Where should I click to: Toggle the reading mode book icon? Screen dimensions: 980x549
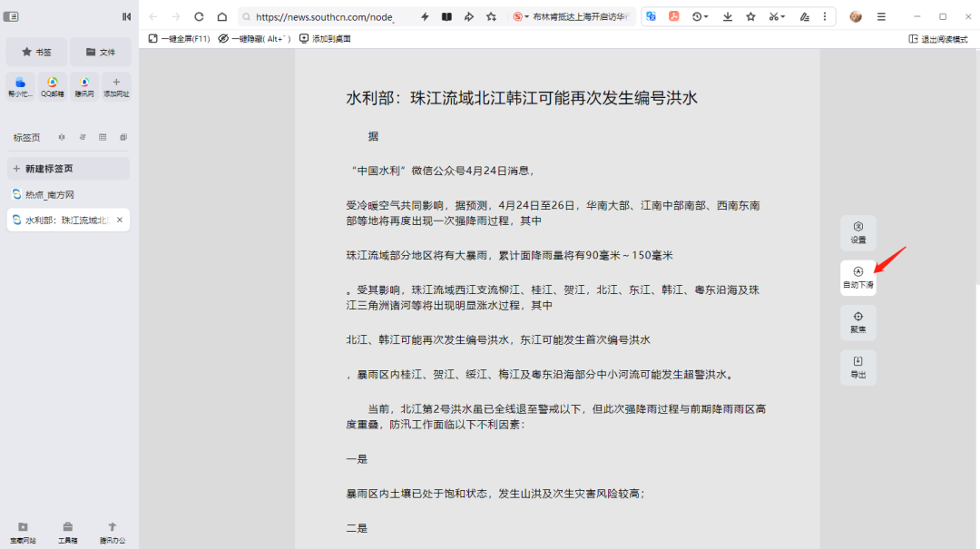[446, 17]
